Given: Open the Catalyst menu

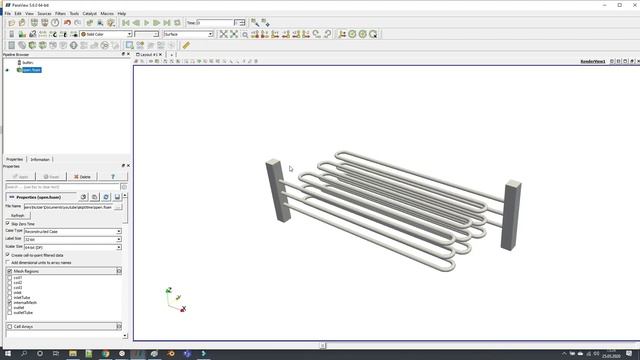Looking at the screenshot, I should pyautogui.click(x=90, y=13).
